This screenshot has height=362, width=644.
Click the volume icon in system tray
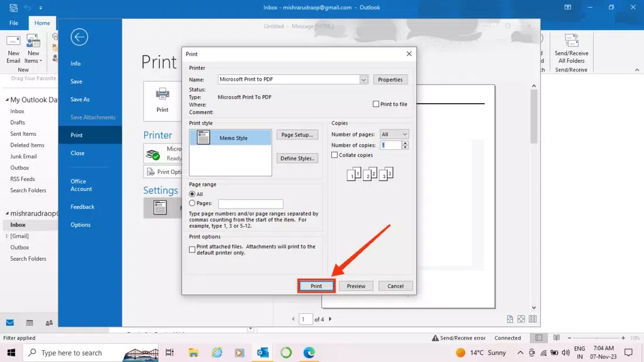[566, 353]
